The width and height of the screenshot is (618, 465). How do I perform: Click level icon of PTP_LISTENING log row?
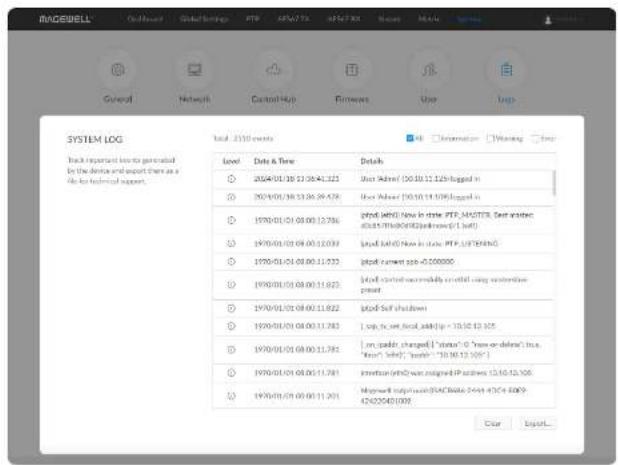231,244
